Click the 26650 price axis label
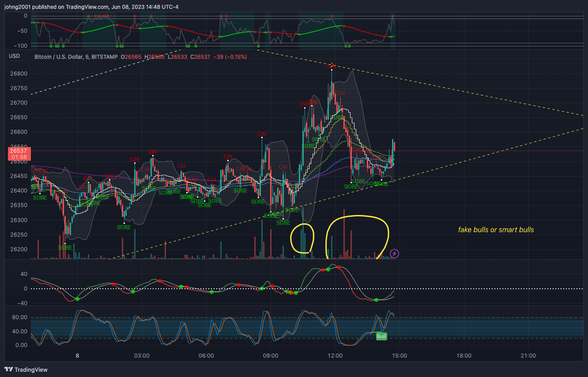Image resolution: width=588 pixels, height=377 pixels. tap(19, 117)
